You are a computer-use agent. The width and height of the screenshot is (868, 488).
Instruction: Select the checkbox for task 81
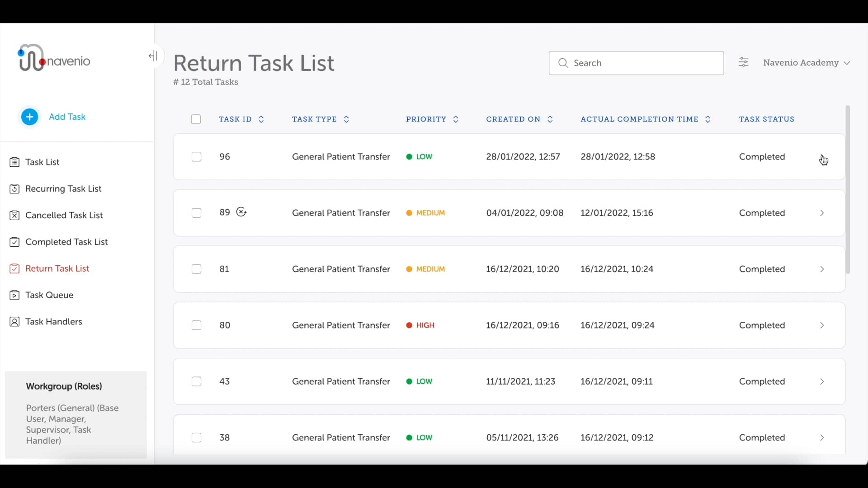(197, 269)
